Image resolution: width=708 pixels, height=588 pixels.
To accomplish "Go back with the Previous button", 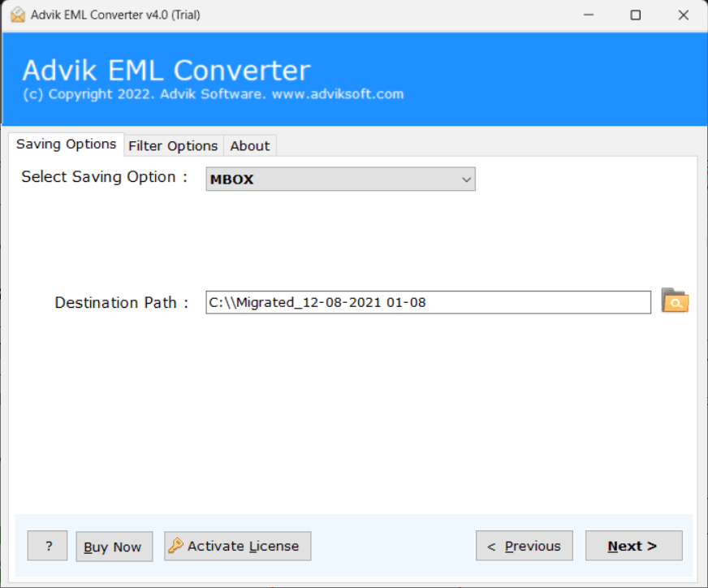I will coord(525,546).
